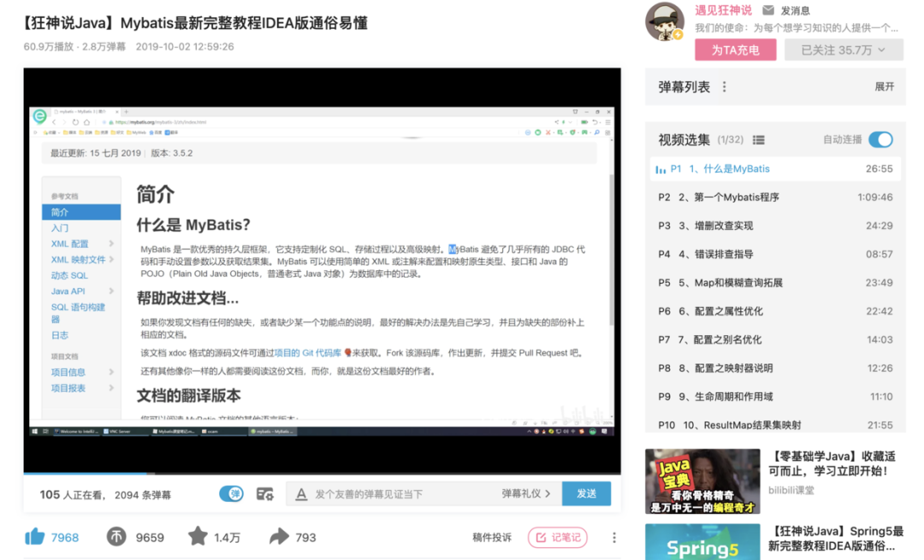The width and height of the screenshot is (924, 560).
Task: Select P4 错误排查指导 episode
Action: tap(775, 255)
